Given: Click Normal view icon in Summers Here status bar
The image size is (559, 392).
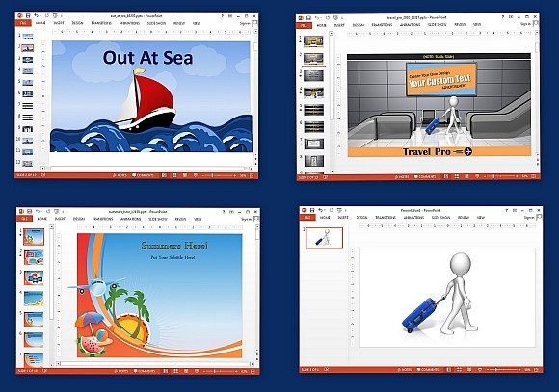Looking at the screenshot, I should (166, 371).
